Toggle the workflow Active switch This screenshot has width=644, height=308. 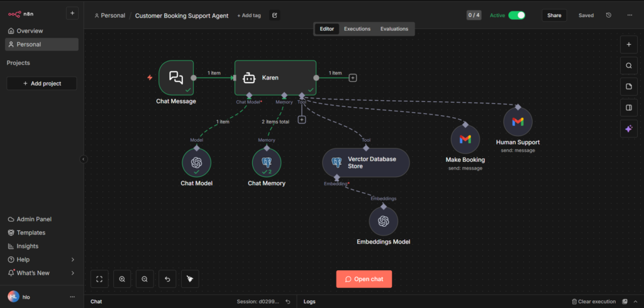point(516,15)
